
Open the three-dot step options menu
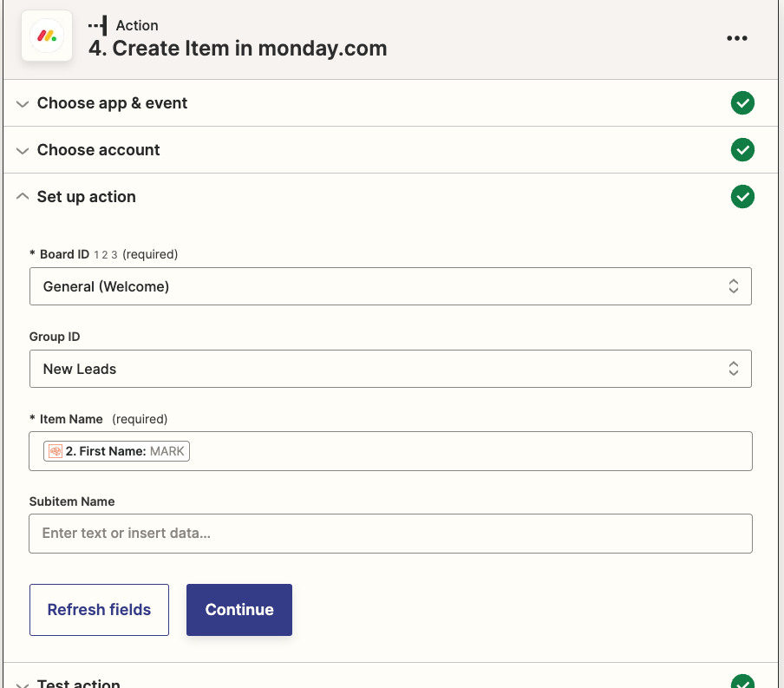click(736, 37)
